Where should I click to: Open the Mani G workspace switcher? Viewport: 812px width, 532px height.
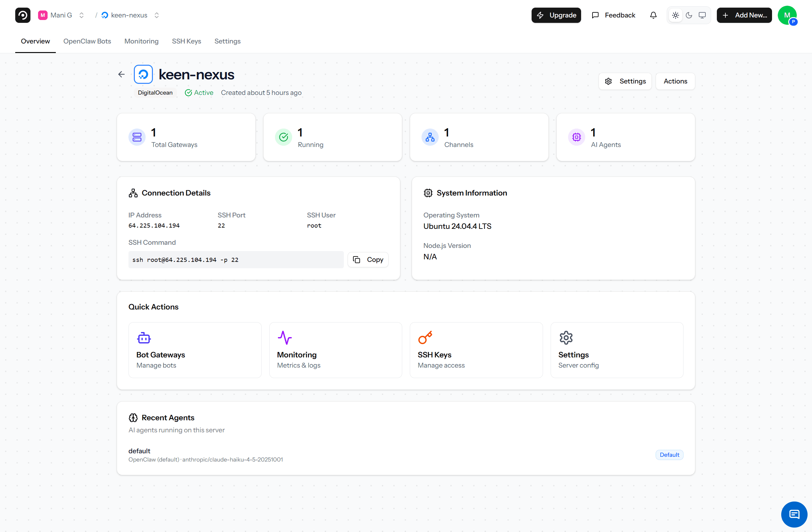(x=81, y=15)
